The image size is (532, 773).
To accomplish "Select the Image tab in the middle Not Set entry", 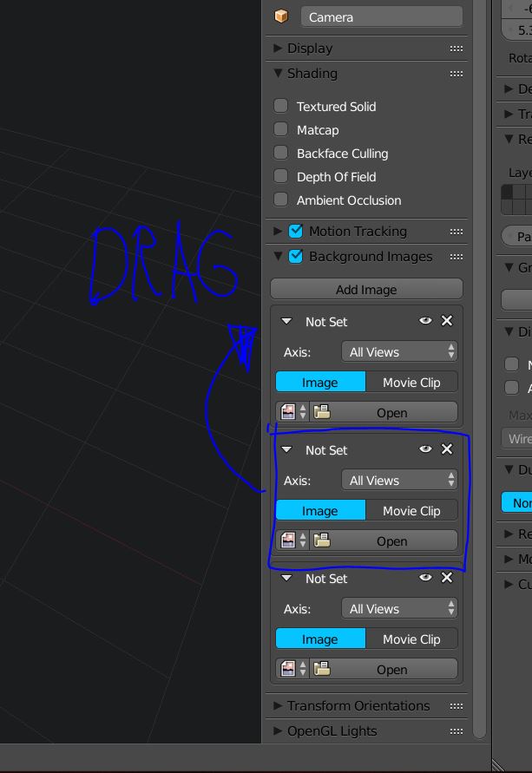I will (320, 510).
